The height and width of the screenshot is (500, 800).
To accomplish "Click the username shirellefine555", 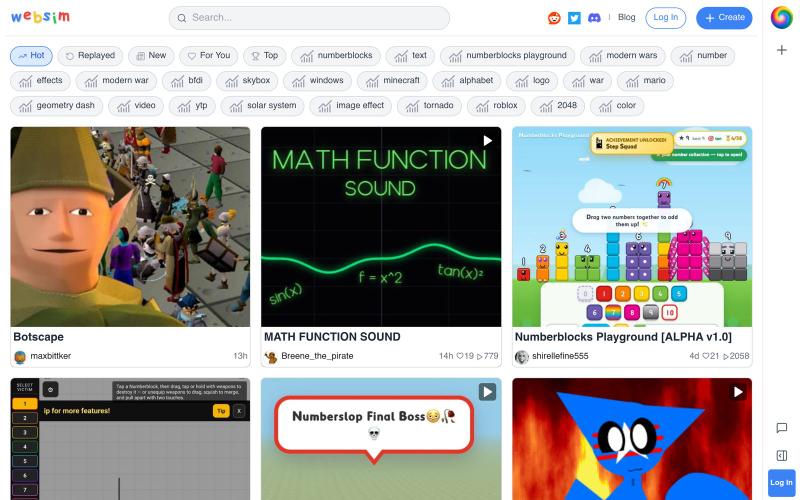I will (x=560, y=356).
